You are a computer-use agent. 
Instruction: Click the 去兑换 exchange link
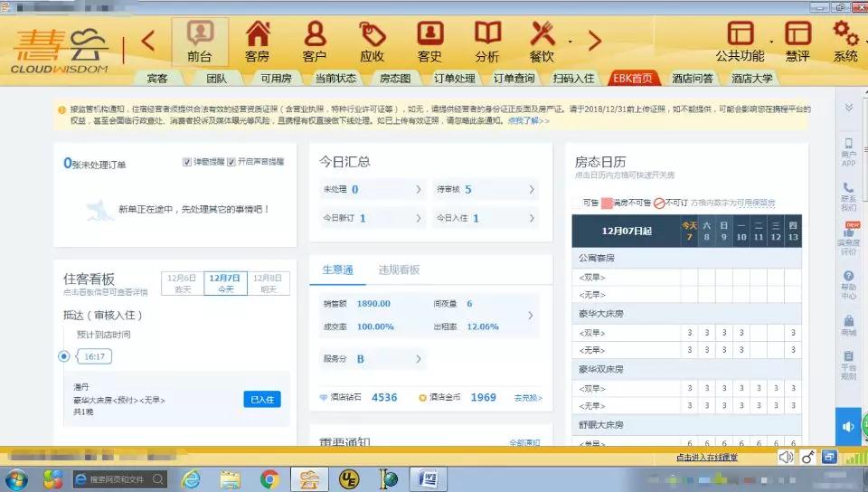528,398
